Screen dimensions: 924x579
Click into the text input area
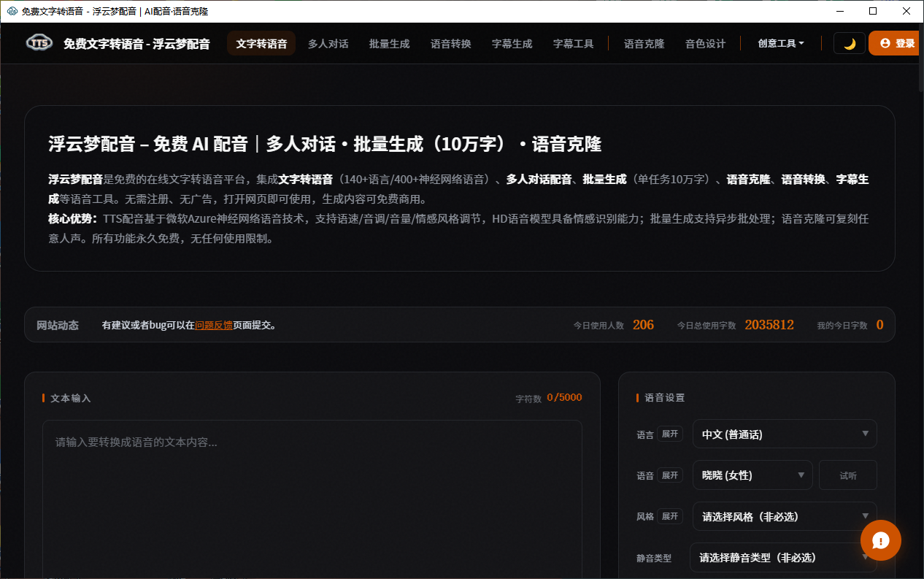[x=312, y=499]
